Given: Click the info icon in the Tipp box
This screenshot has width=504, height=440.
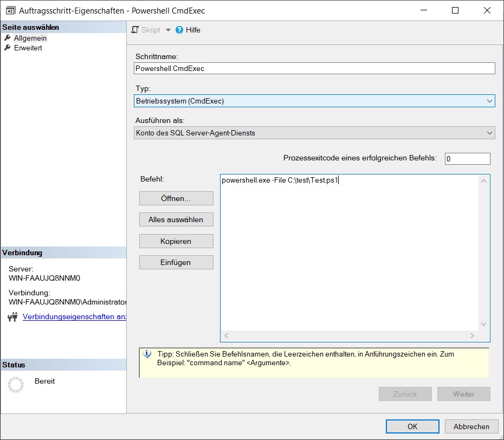Looking at the screenshot, I should 147,354.
